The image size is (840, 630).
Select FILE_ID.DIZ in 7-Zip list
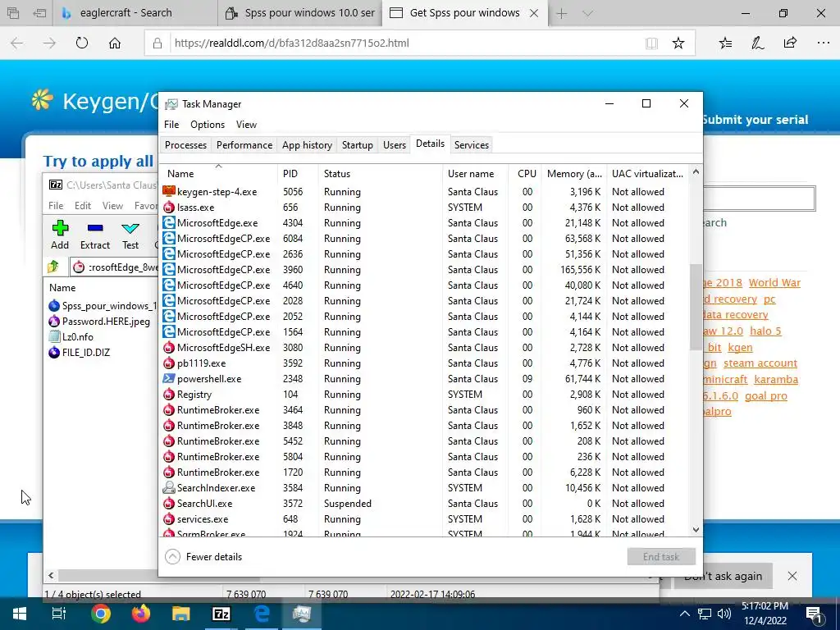tap(85, 353)
